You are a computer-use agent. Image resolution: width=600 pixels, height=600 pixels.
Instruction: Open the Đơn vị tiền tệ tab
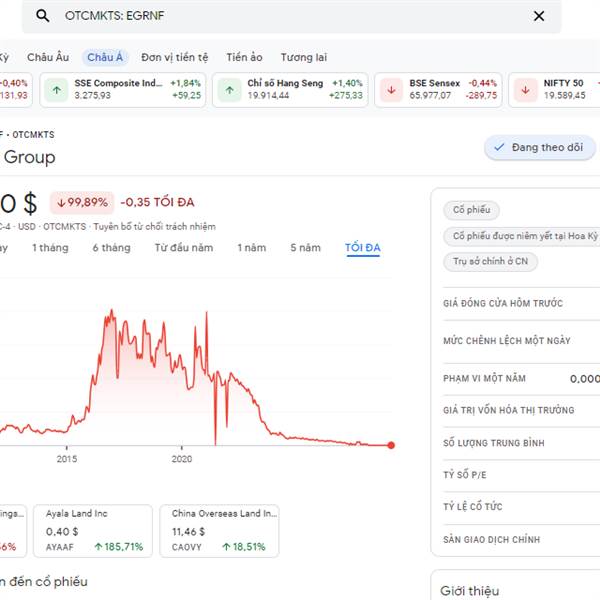tap(174, 57)
